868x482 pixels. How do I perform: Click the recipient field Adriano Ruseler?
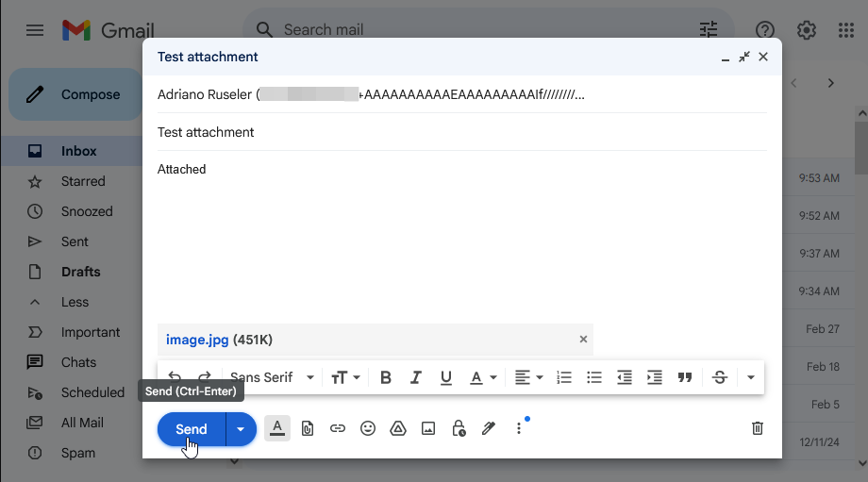pos(462,94)
